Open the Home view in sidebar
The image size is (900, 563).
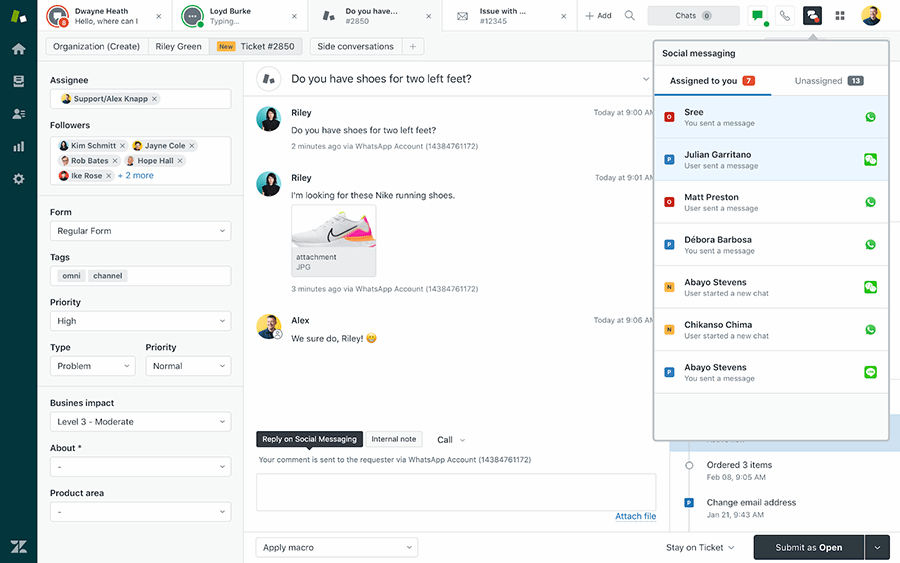[x=18, y=49]
